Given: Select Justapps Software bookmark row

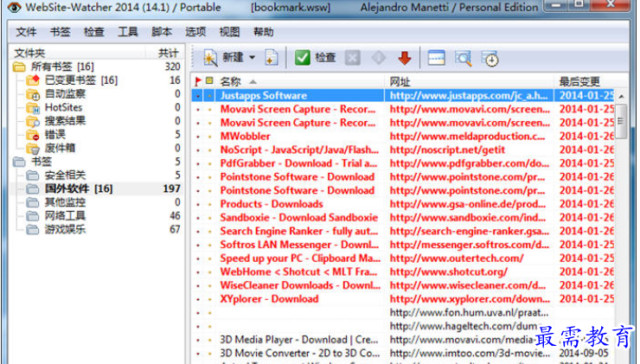Looking at the screenshot, I should pyautogui.click(x=403, y=95).
